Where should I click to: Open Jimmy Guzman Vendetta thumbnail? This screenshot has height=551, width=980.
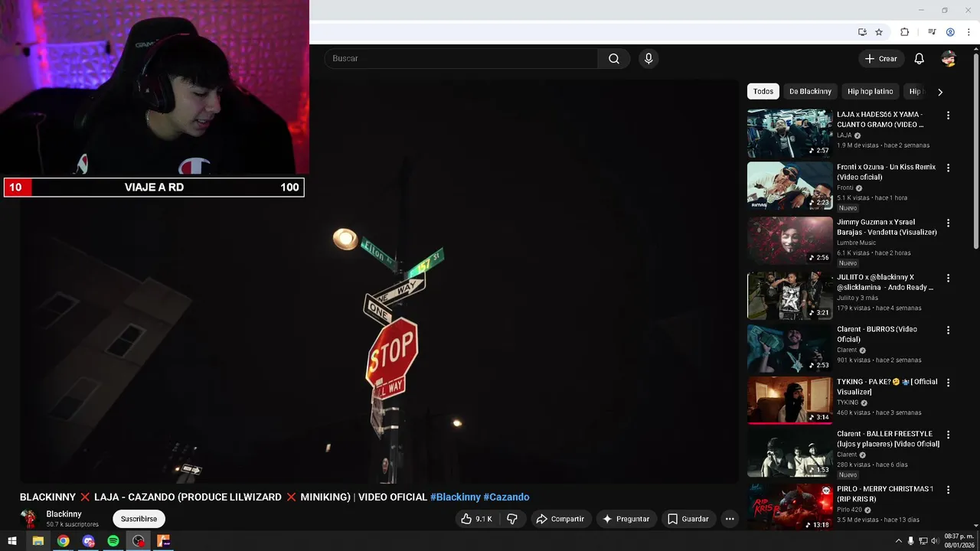coord(789,240)
